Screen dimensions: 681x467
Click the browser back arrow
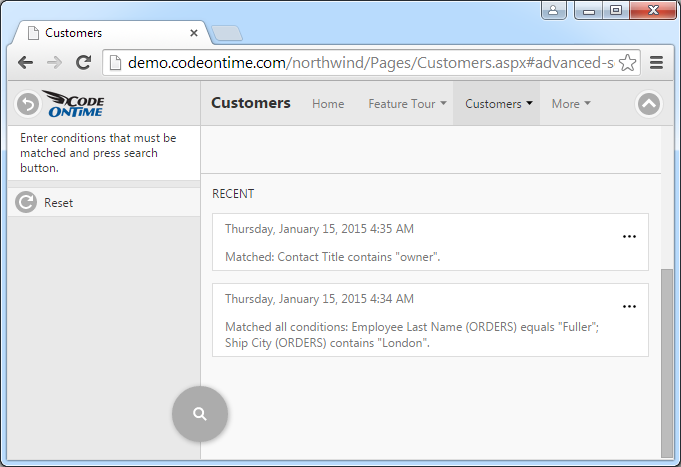click(25, 63)
